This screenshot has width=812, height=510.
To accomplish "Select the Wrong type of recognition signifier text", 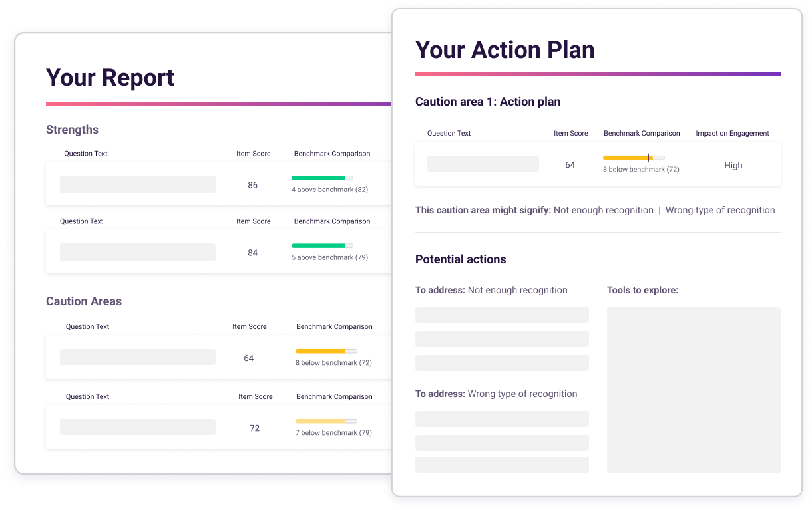I will [720, 210].
